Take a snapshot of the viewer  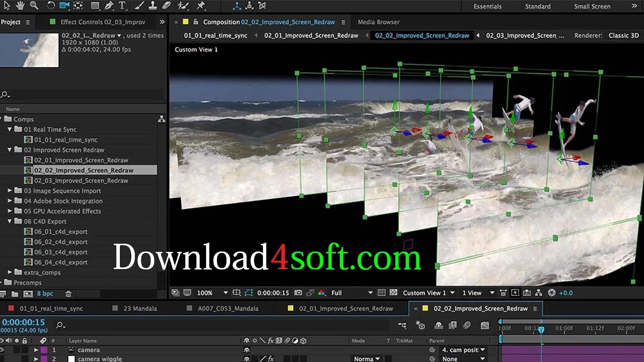point(298,293)
